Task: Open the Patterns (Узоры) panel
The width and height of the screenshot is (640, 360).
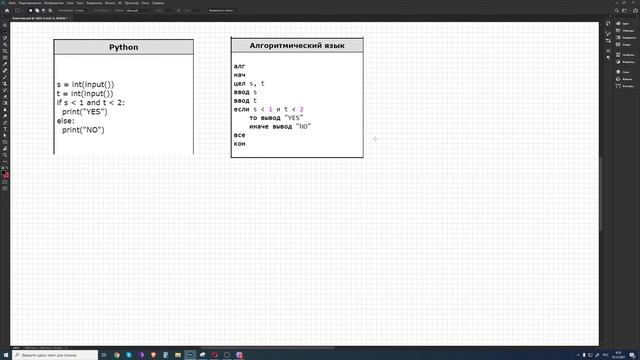Action: [x=624, y=44]
